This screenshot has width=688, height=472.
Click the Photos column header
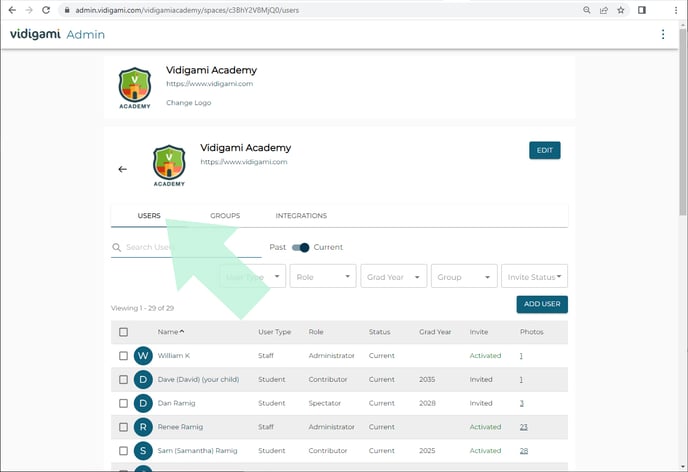pos(532,332)
